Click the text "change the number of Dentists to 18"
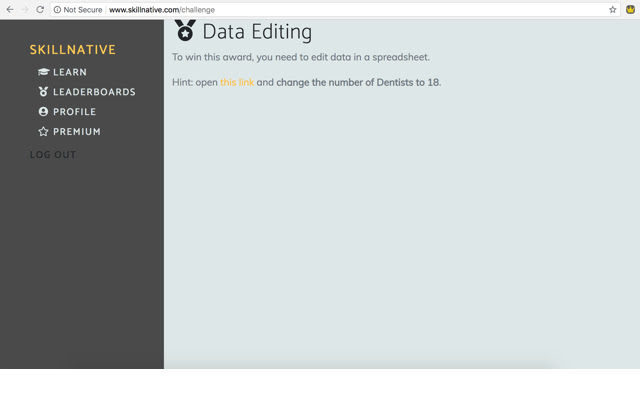This screenshot has width=640, height=400. [x=358, y=82]
